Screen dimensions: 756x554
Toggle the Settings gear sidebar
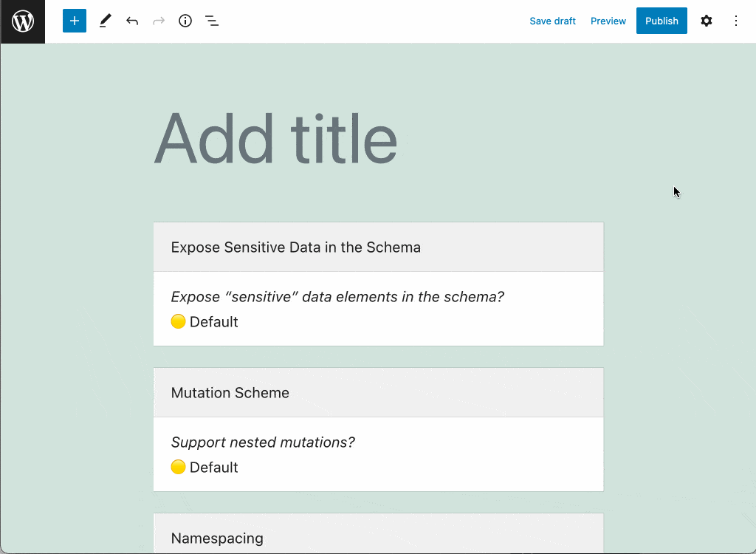(707, 21)
